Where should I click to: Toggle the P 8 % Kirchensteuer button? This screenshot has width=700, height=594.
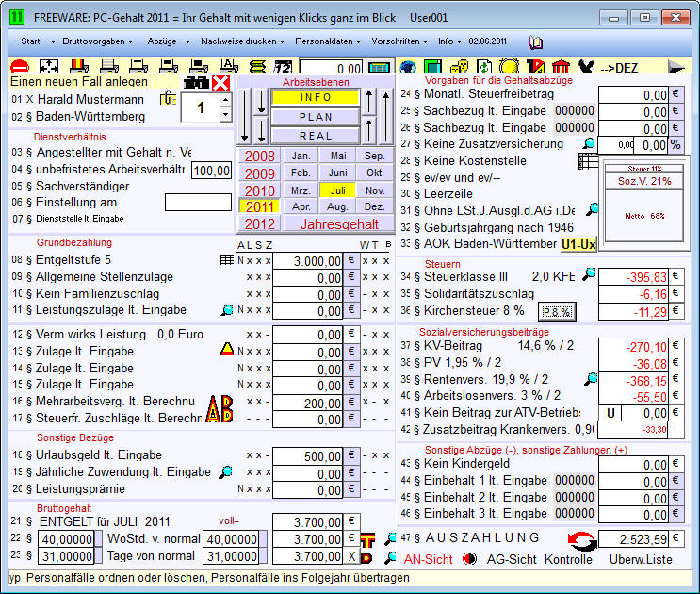(557, 312)
